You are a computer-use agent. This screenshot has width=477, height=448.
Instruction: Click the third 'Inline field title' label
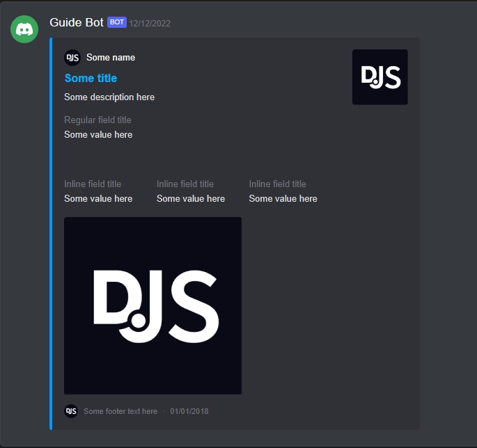pyautogui.click(x=277, y=184)
